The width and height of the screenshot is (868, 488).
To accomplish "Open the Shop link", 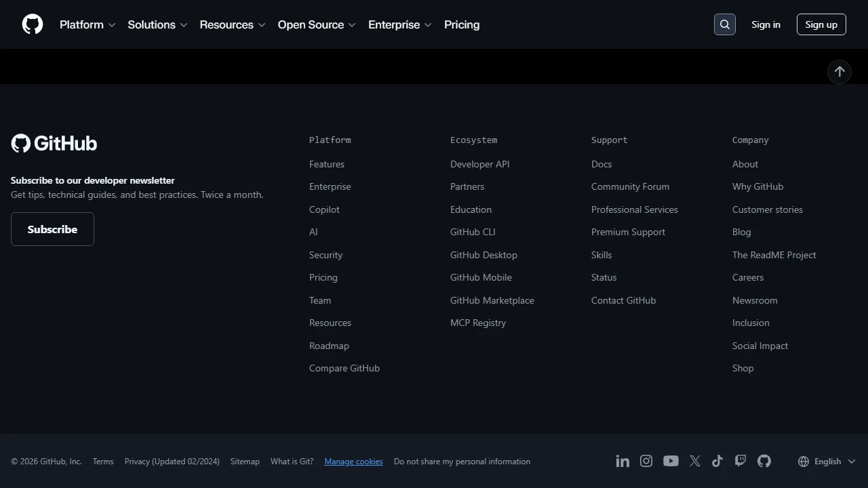I will tap(743, 368).
